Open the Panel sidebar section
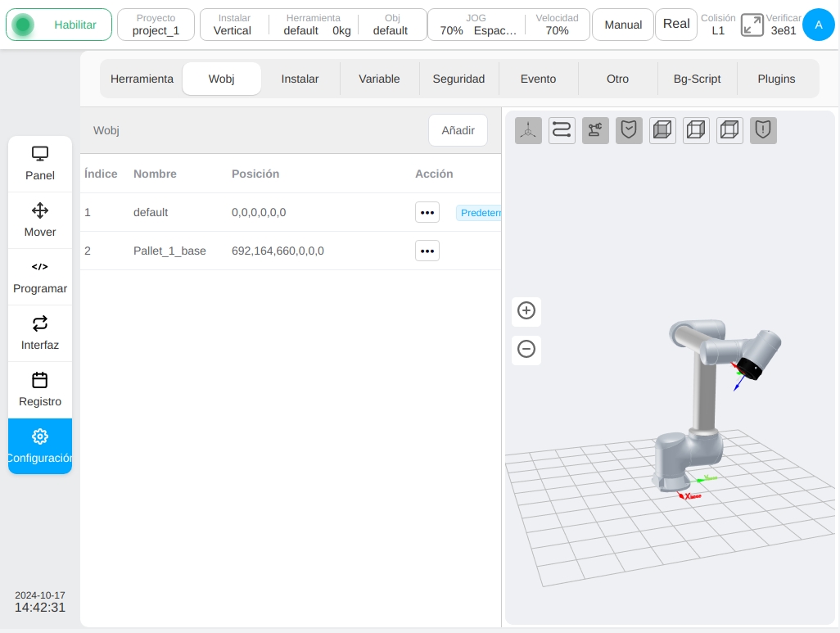 point(40,164)
